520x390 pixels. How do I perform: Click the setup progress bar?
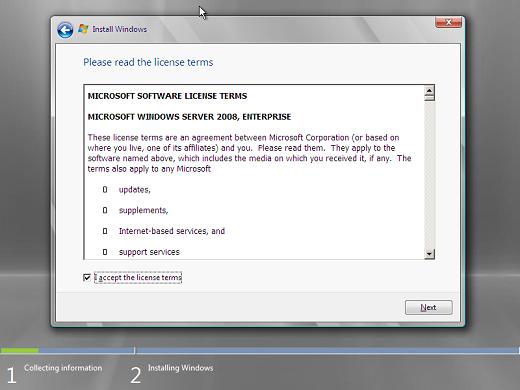tap(260, 350)
